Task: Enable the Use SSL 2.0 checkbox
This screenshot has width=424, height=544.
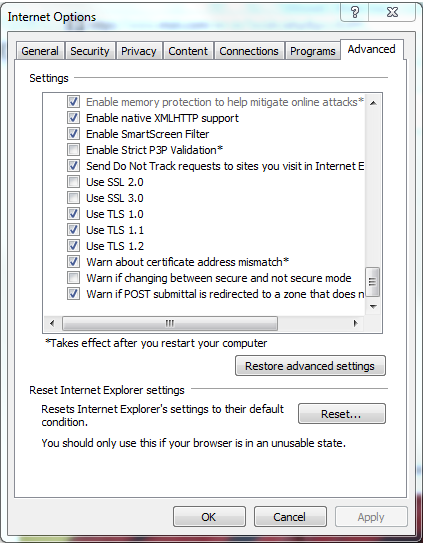Action: (73, 181)
